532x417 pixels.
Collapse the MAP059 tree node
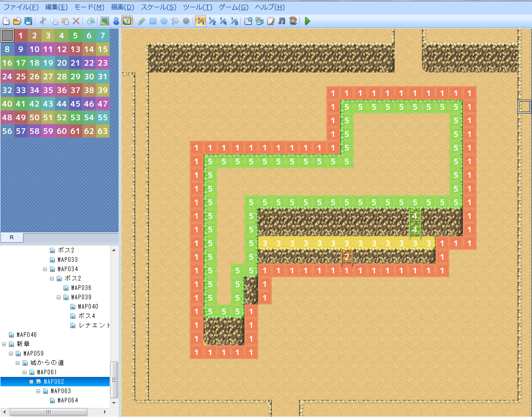[x=11, y=353]
